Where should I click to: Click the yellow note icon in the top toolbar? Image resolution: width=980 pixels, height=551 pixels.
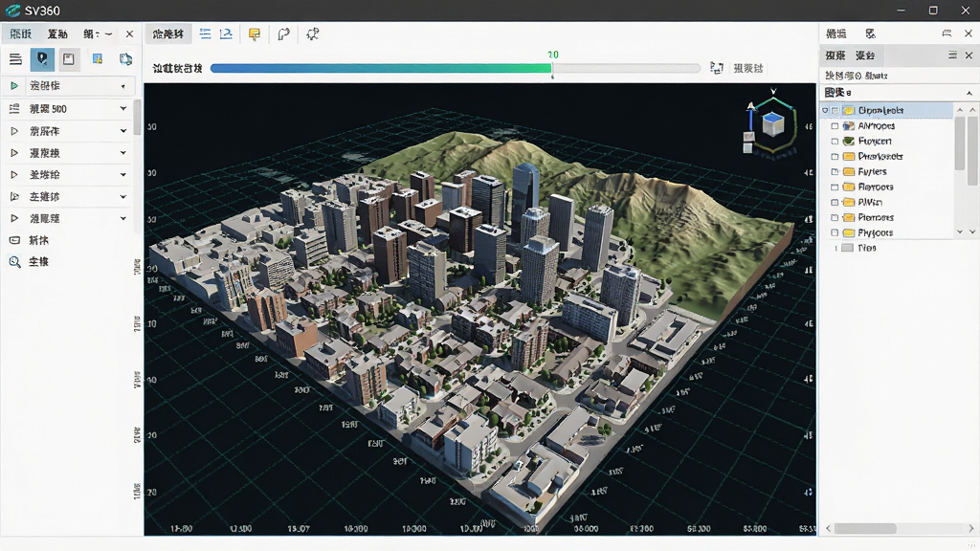[255, 34]
